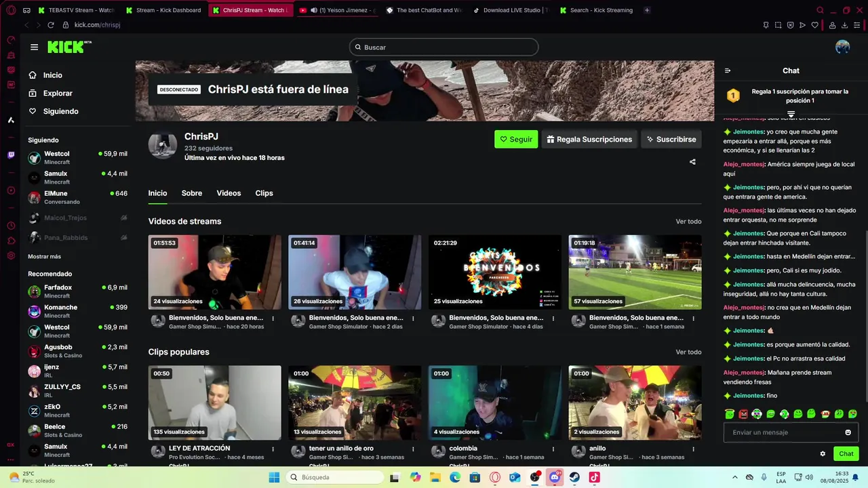Open ZULLYY_CS IRL channel
Viewport: 868px width, 488px height.
point(78,390)
